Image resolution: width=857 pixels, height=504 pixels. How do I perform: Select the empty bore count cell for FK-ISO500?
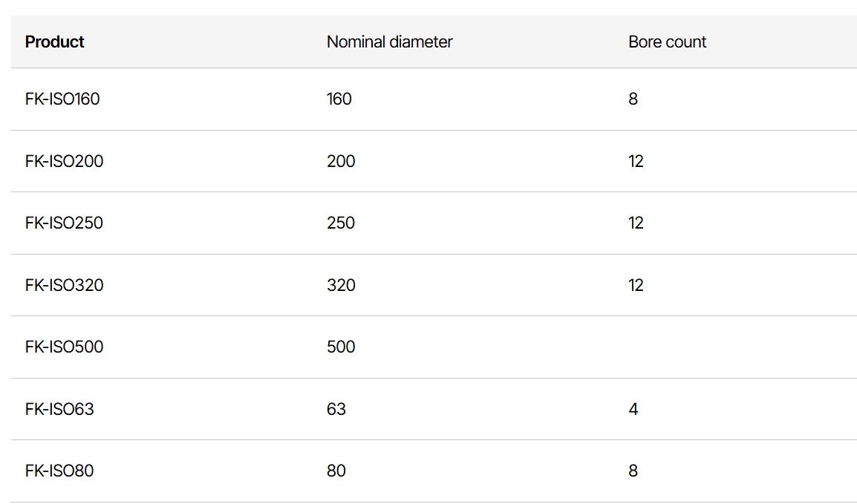[736, 347]
